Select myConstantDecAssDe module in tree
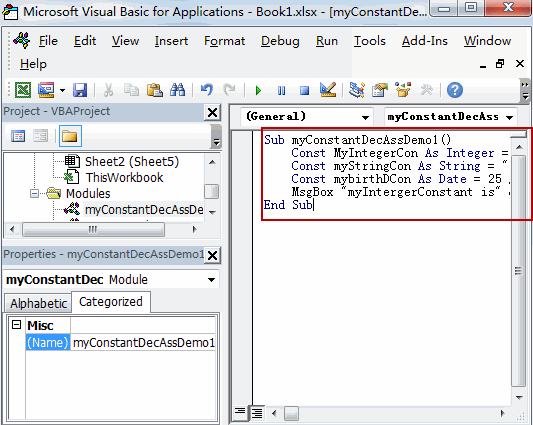 [144, 210]
